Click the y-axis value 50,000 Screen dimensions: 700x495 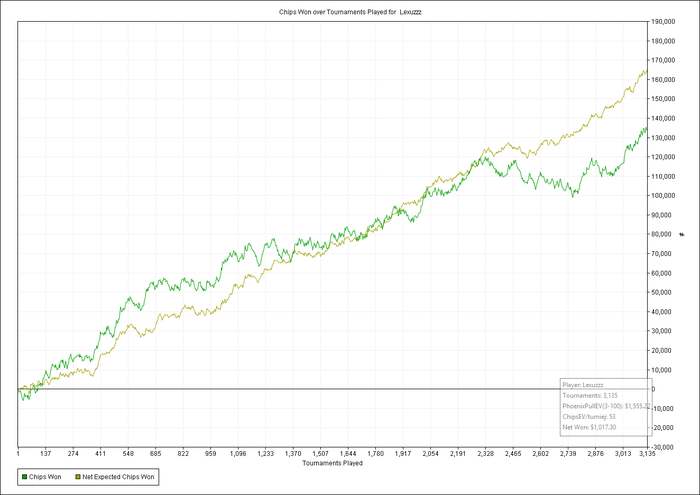[662, 292]
